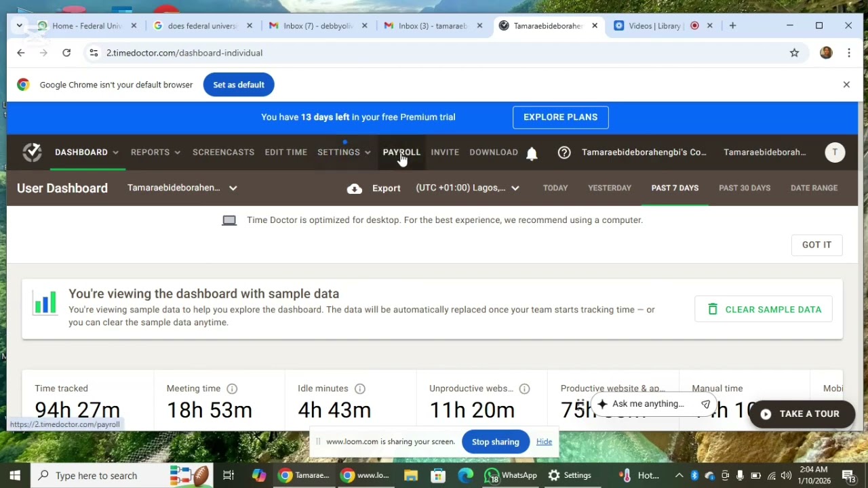Click info icon next to Idle minutes
The image size is (868, 488).
click(360, 388)
